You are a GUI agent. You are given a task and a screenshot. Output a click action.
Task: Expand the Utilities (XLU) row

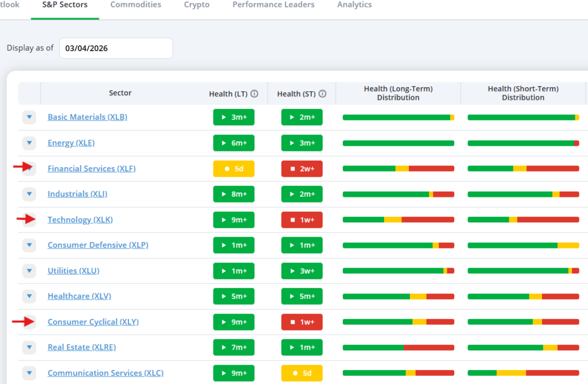pyautogui.click(x=29, y=271)
